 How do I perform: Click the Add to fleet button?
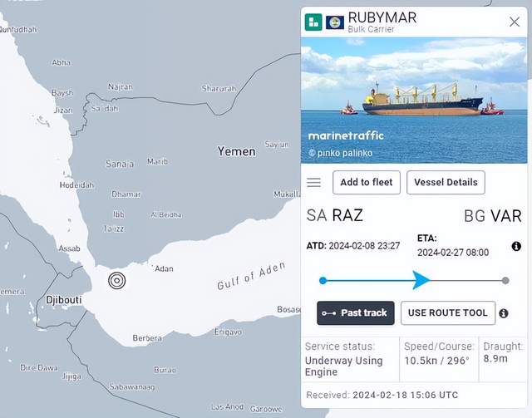click(367, 183)
